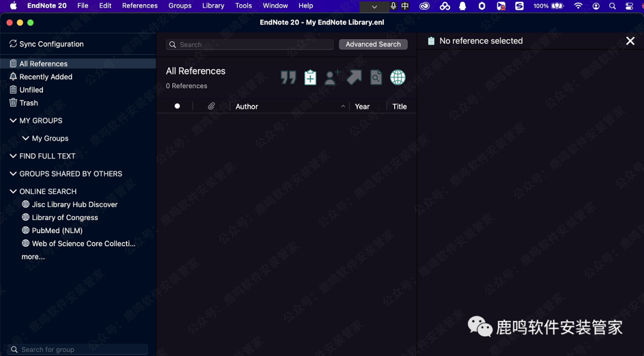644x356 pixels.
Task: Close the No reference selected panel
Action: (x=630, y=41)
